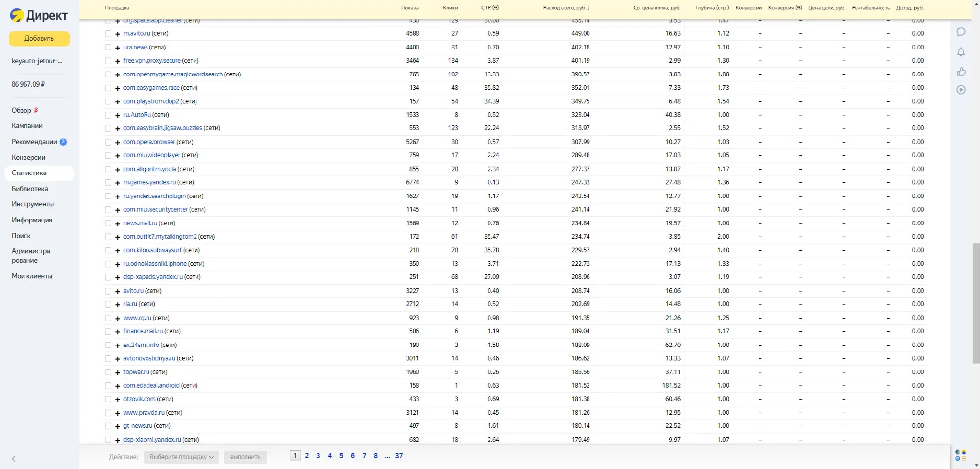Click the video play tutorial icon
This screenshot has height=469, width=980.
pos(961,90)
